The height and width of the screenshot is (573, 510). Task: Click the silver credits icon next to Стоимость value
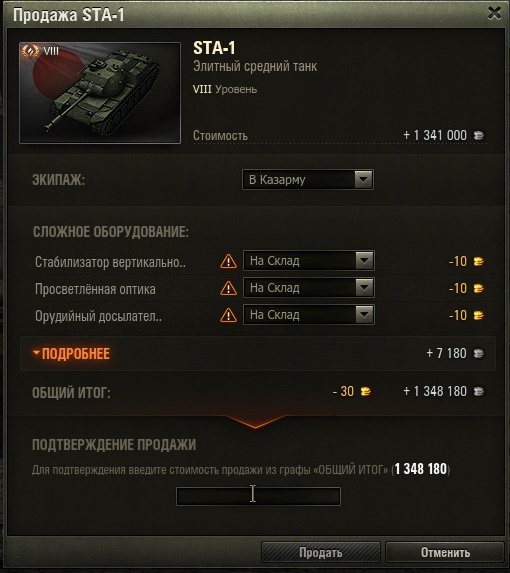pyautogui.click(x=479, y=136)
